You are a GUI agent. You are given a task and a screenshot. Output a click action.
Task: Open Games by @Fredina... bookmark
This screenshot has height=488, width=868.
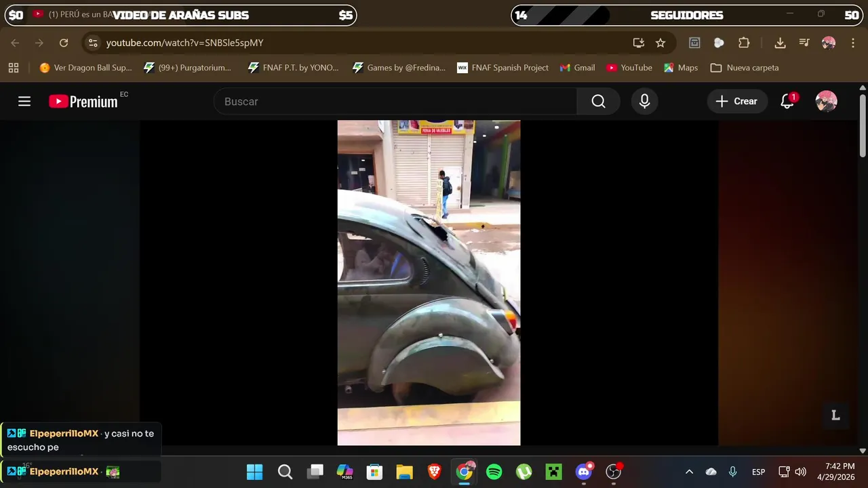[399, 68]
